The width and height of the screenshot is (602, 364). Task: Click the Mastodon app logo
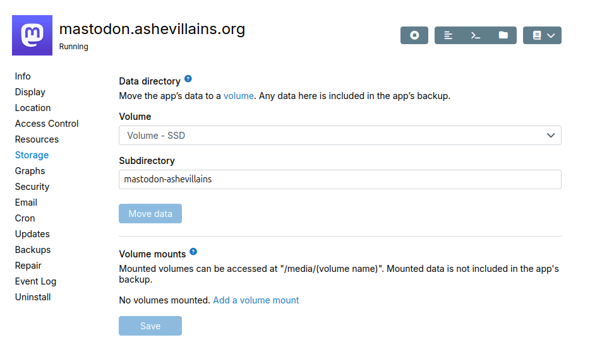click(x=32, y=35)
